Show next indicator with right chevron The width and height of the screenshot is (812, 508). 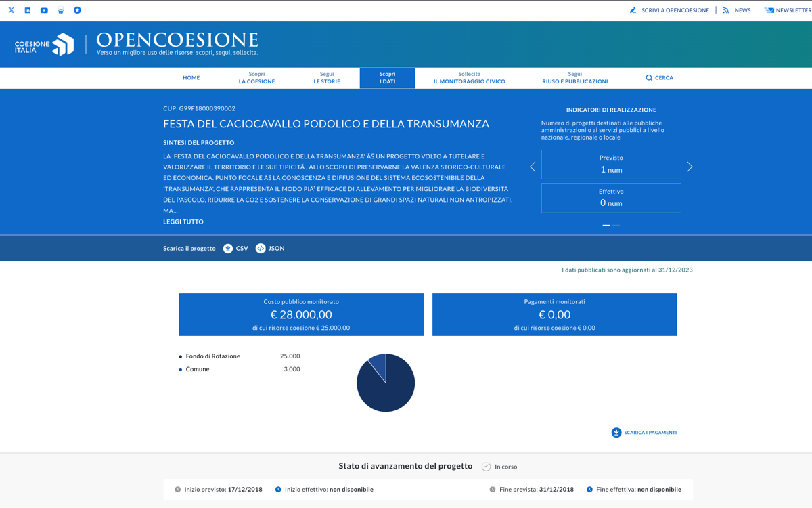[x=690, y=167]
